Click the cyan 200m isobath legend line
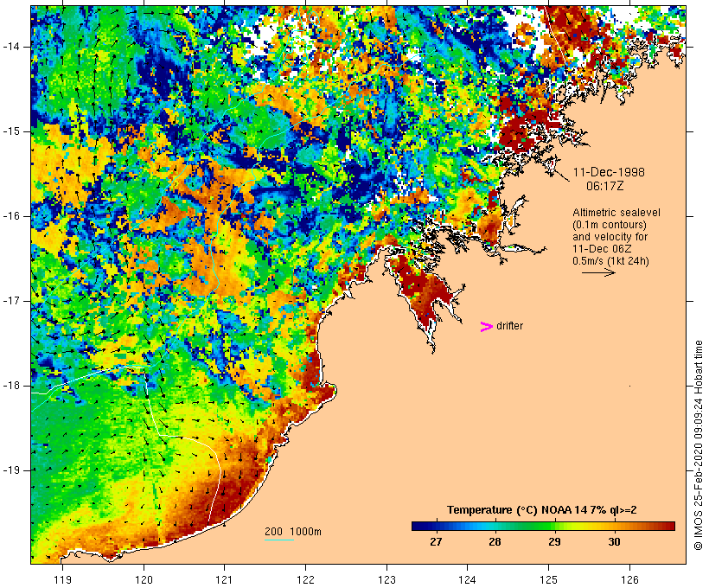Screen dimensions: 709x588 [279, 540]
